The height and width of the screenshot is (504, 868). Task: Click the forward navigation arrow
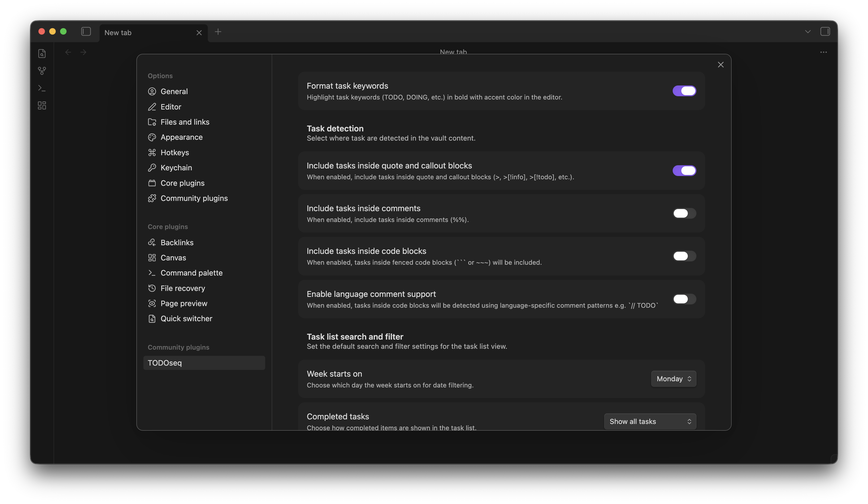(x=83, y=52)
